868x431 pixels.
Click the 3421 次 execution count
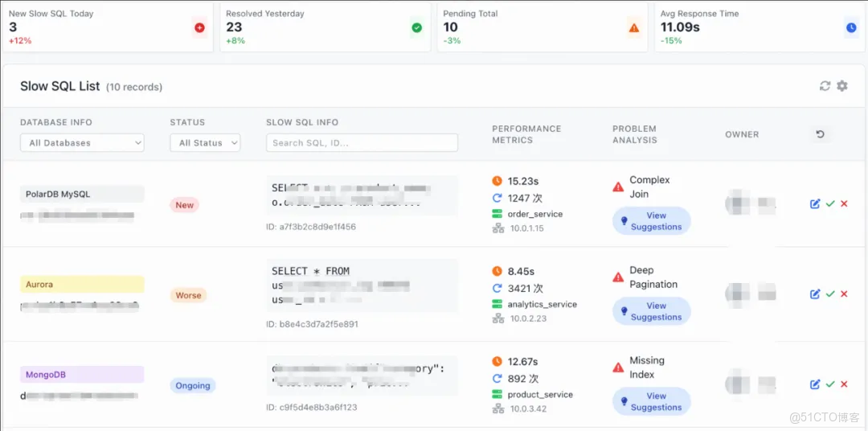(526, 288)
